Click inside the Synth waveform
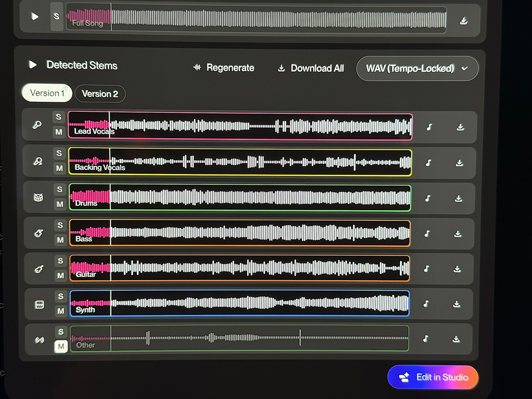This screenshot has height=399, width=532. pos(240,303)
